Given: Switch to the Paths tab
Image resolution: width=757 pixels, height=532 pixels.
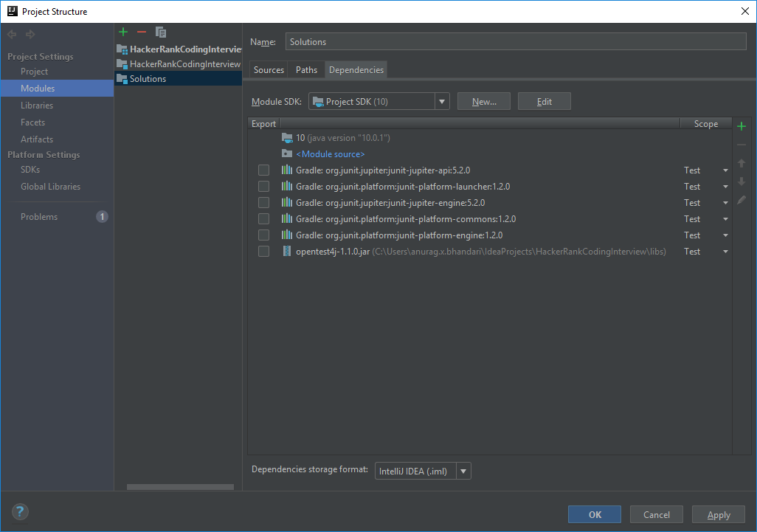Looking at the screenshot, I should click(x=306, y=70).
